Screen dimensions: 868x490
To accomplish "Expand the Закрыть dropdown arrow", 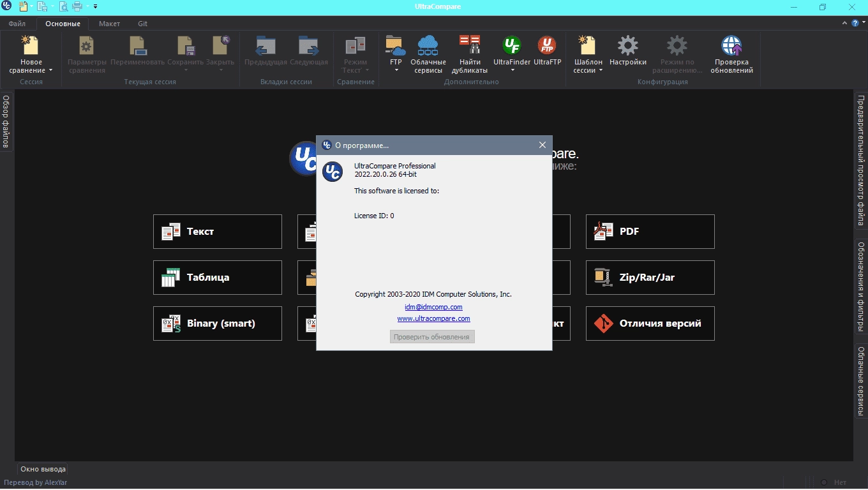I will [220, 70].
